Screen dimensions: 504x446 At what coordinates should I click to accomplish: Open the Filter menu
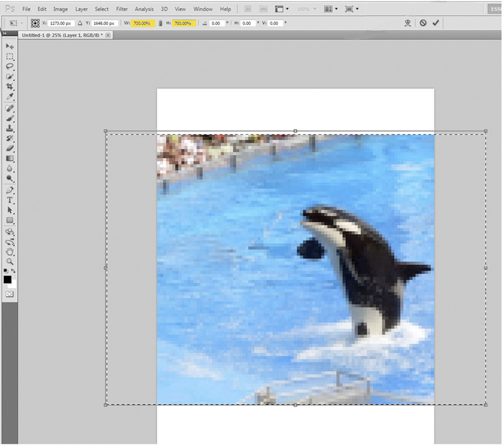point(122,9)
